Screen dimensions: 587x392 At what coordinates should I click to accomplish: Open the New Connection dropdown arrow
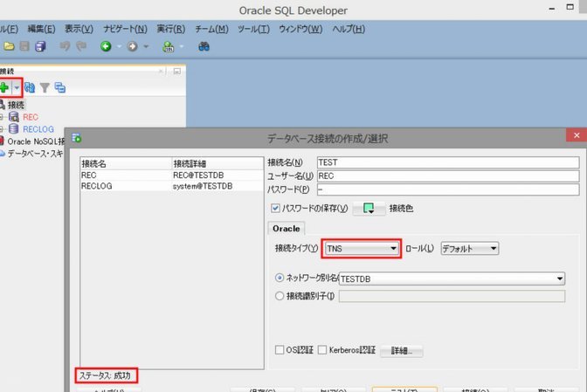(x=17, y=88)
